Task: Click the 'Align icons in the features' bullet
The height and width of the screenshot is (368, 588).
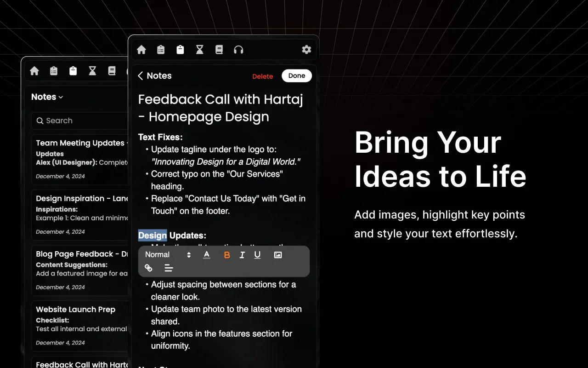Action: tap(221, 339)
